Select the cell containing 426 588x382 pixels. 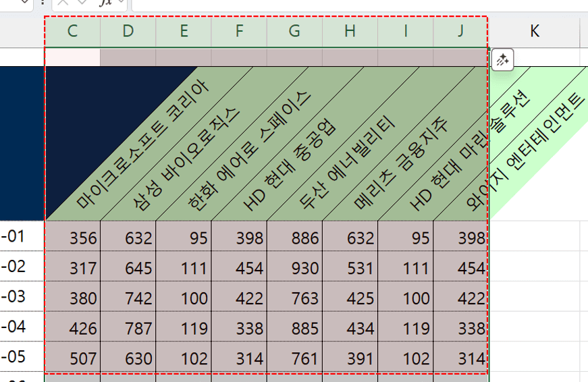click(72, 326)
